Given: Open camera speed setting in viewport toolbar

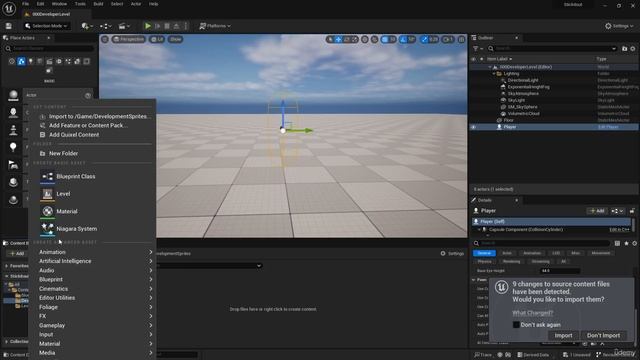Looking at the screenshot, I should coord(448,39).
